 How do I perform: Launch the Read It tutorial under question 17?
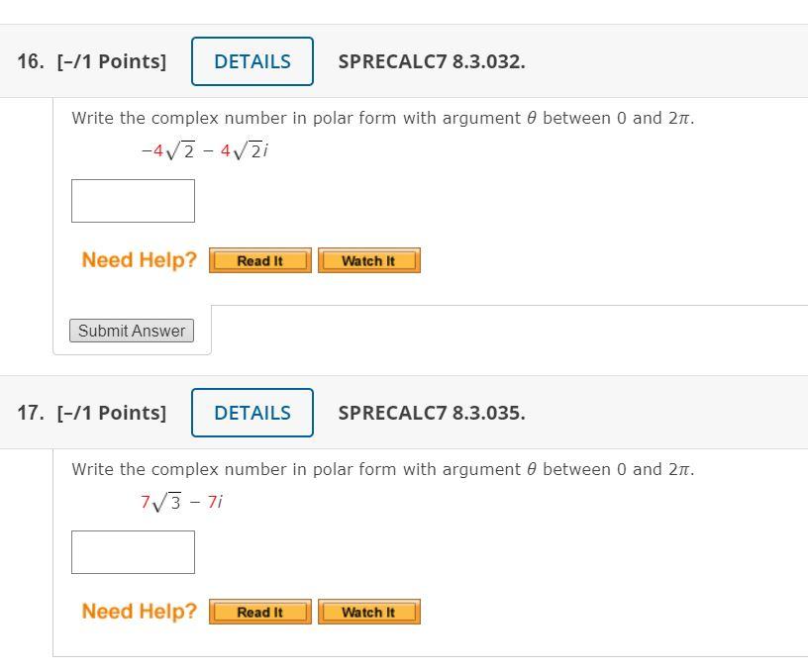(258, 612)
